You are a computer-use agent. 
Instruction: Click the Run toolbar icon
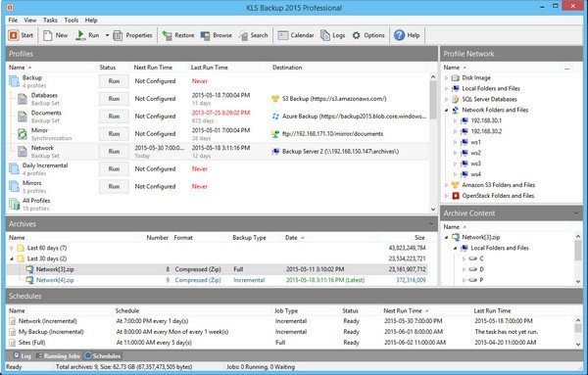tap(80, 35)
